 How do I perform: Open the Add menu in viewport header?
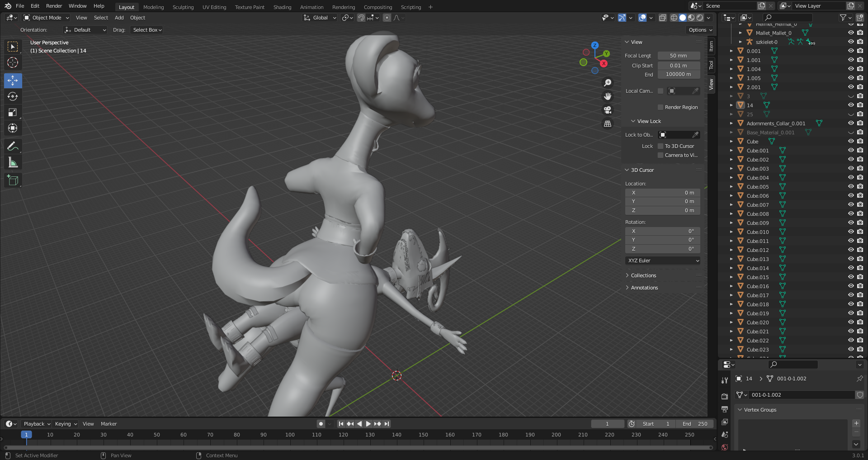click(119, 18)
